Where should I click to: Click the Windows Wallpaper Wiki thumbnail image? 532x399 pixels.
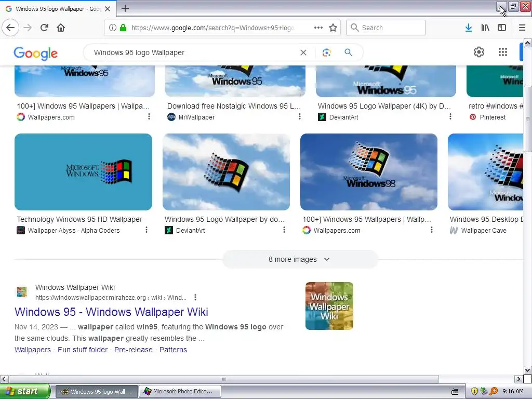(x=329, y=306)
